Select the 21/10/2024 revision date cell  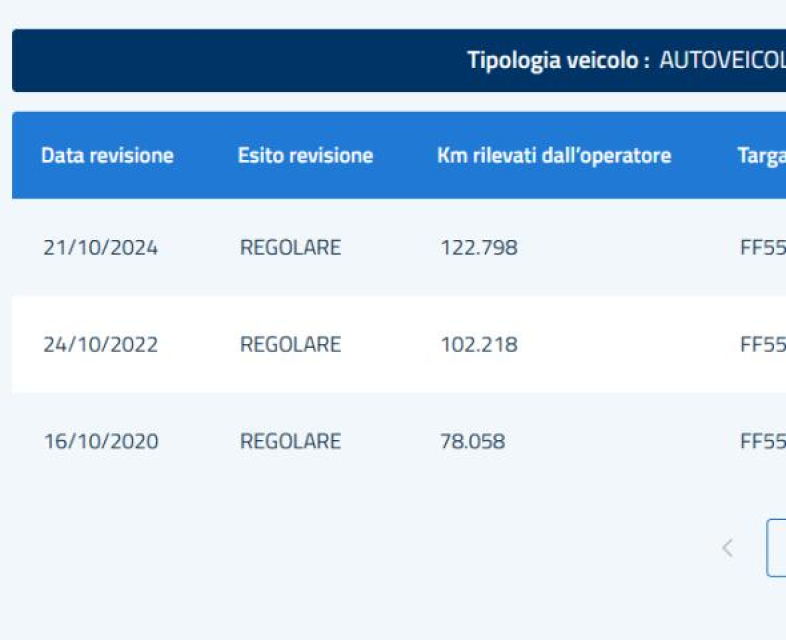pyautogui.click(x=100, y=248)
